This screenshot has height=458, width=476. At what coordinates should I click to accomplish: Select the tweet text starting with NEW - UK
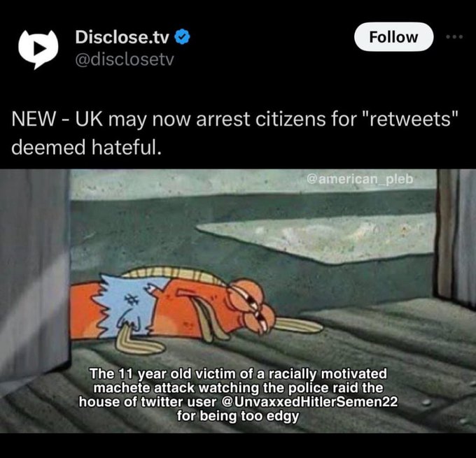[234, 133]
